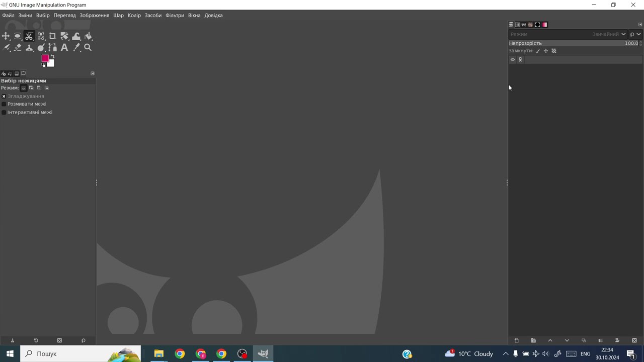Viewport: 644px width, 362px height.
Task: Switch to the Layers tab in right dock
Action: click(511, 25)
